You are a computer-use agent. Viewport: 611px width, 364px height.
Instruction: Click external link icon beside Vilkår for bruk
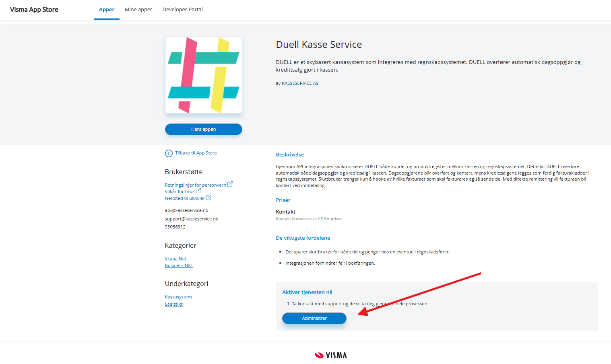(198, 191)
